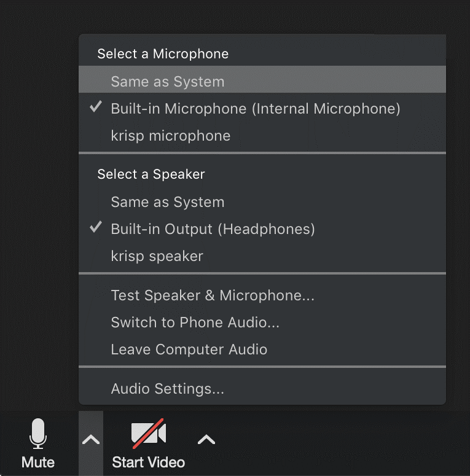Click checkmark next to Built-in Microphone

96,107
